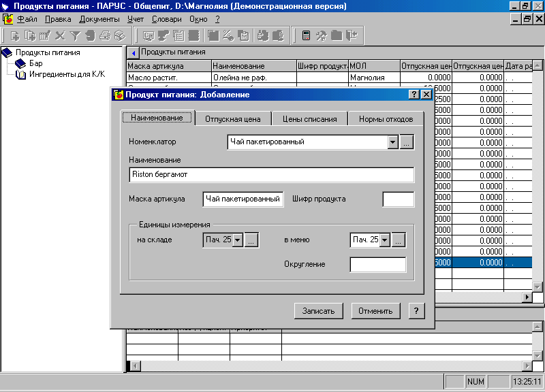
Task: Click the delete X toolbar icon
Action: [60, 35]
